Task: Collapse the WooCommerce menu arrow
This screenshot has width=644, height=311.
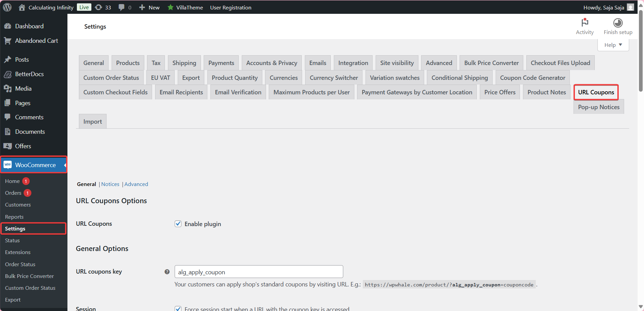Action: 65,165
